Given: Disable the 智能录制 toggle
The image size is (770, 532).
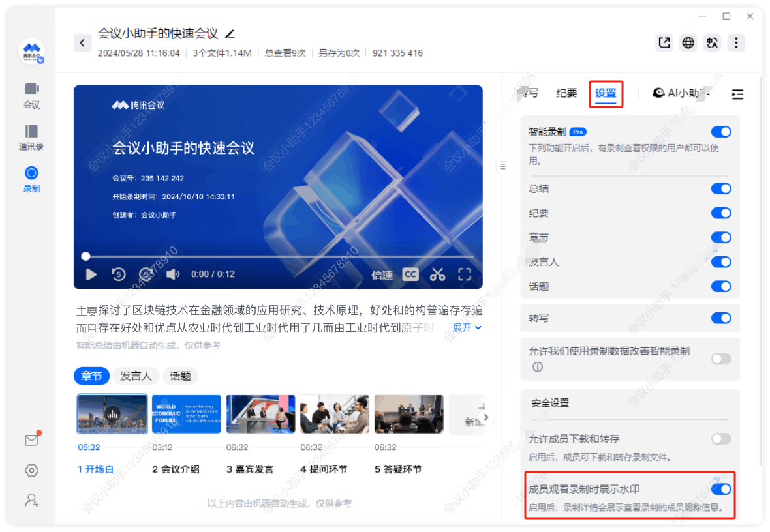Looking at the screenshot, I should point(720,132).
